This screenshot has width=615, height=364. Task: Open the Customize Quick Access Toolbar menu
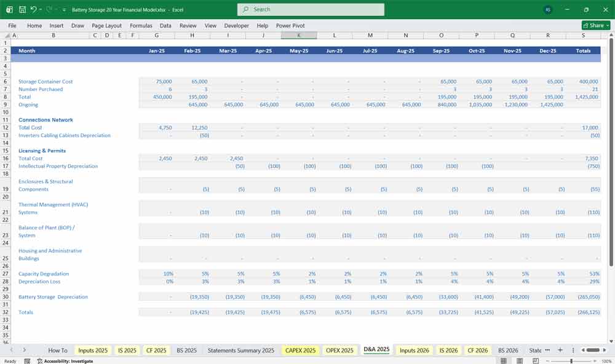[x=63, y=9]
